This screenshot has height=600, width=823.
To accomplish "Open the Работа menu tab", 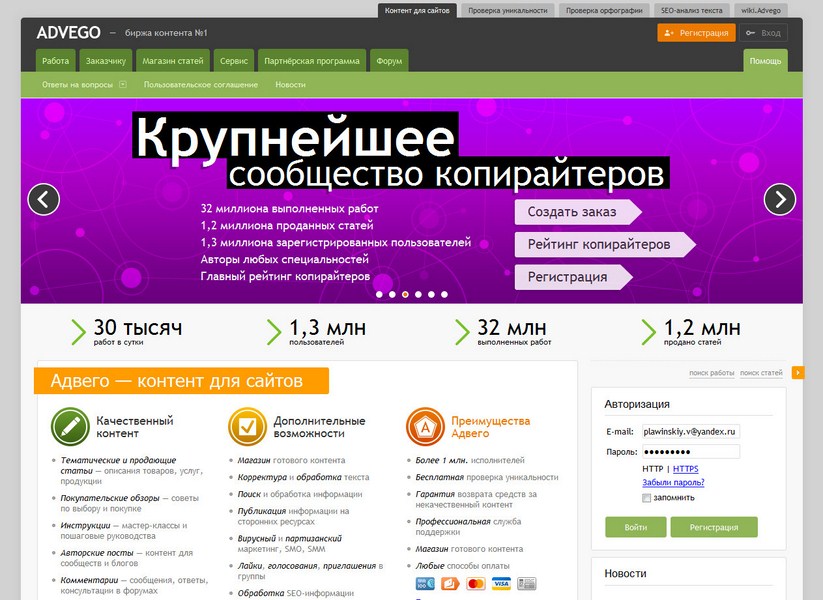I will (x=56, y=60).
